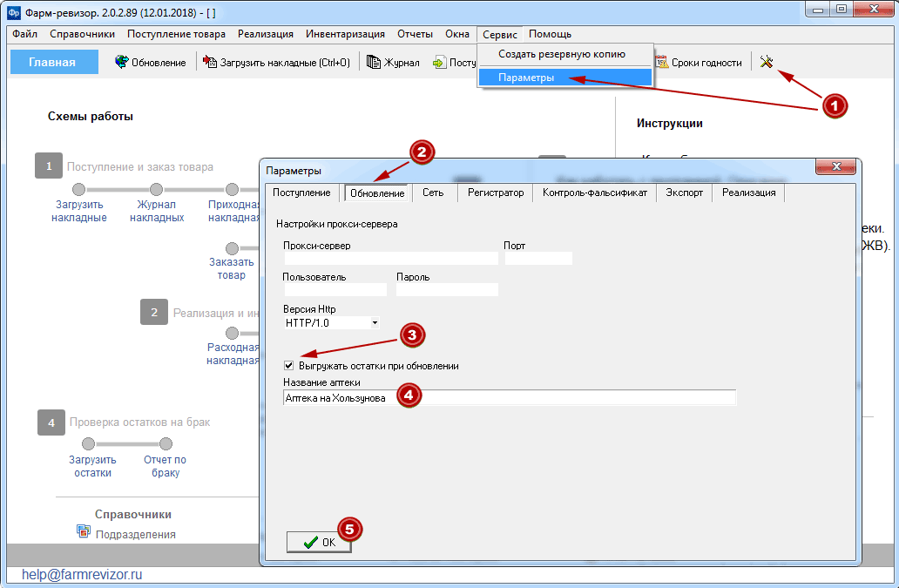This screenshot has width=899, height=588.
Task: Click the Сервис menu
Action: 500,34
